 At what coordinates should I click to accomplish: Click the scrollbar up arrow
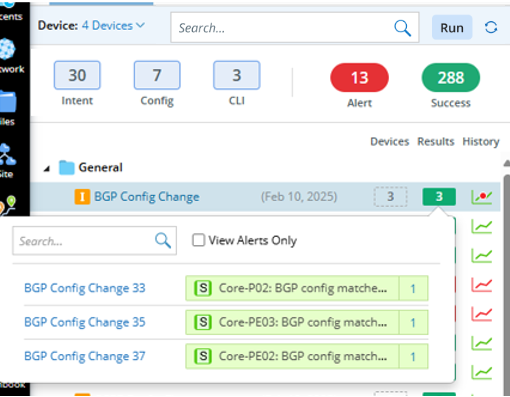[507, 163]
